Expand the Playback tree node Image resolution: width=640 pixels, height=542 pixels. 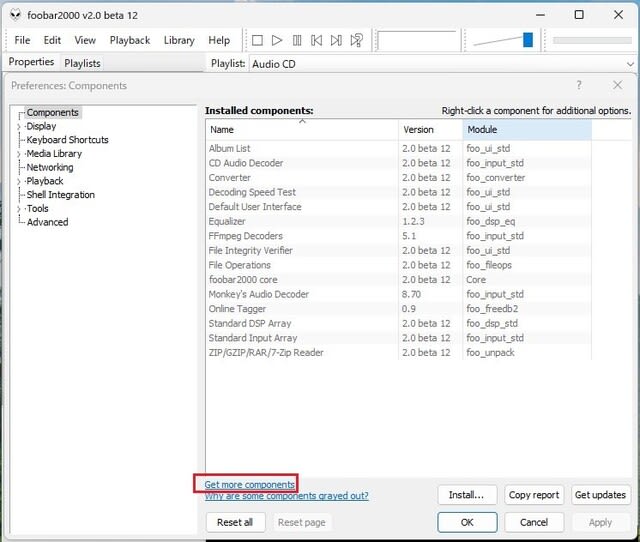(19, 181)
